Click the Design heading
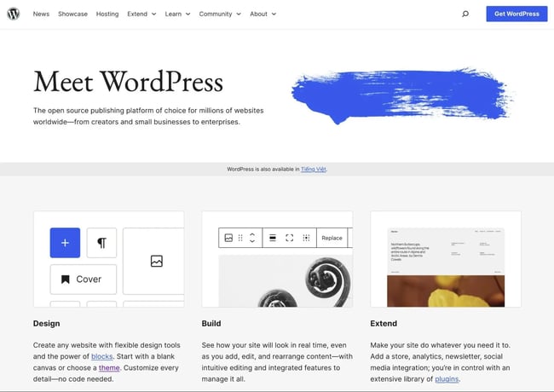The height and width of the screenshot is (392, 554). click(x=46, y=324)
